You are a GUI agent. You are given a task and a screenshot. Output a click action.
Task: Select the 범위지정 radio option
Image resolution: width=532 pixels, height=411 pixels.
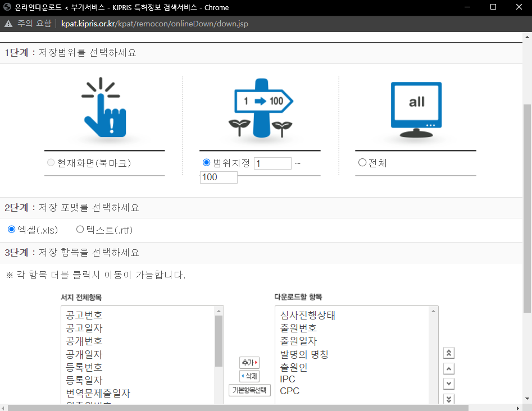[x=206, y=162]
